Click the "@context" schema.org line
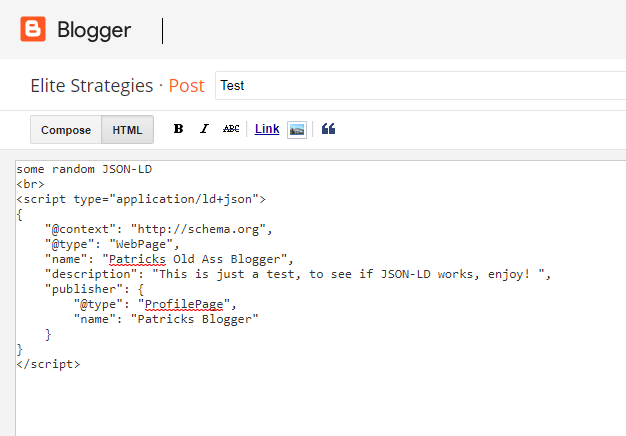The width and height of the screenshot is (626, 436). click(158, 229)
